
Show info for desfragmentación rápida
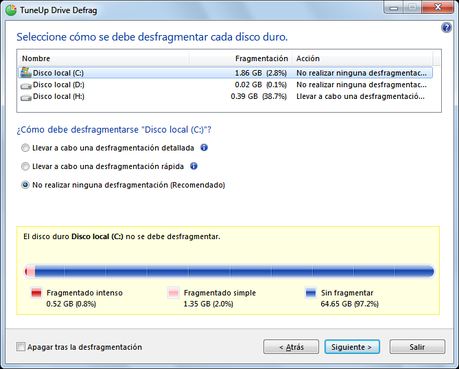click(x=194, y=166)
